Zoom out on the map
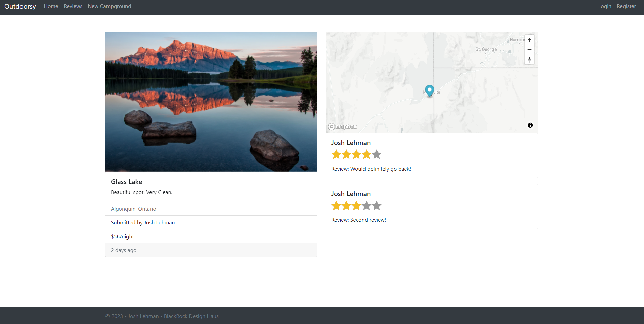Viewport: 644px width, 324px height. [x=529, y=50]
